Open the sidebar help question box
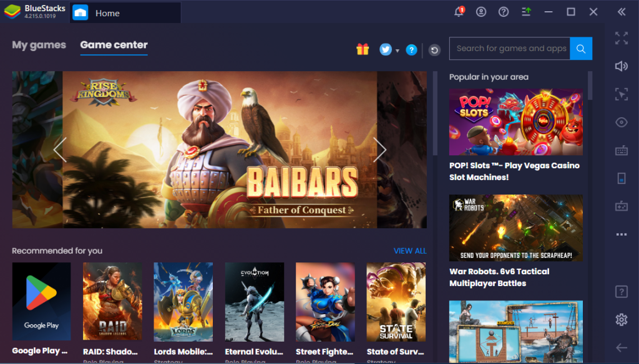 [622, 292]
